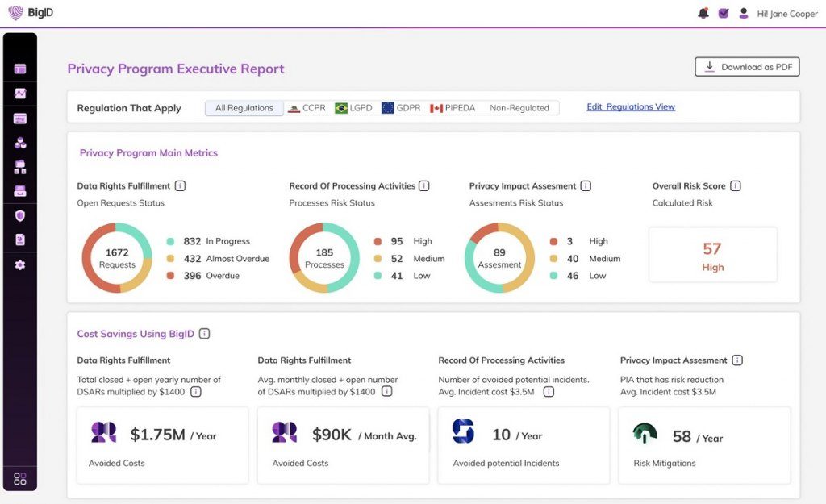Open the tasks checkmark icon in the header
Viewport: 826px width, 504px height.
click(x=722, y=13)
